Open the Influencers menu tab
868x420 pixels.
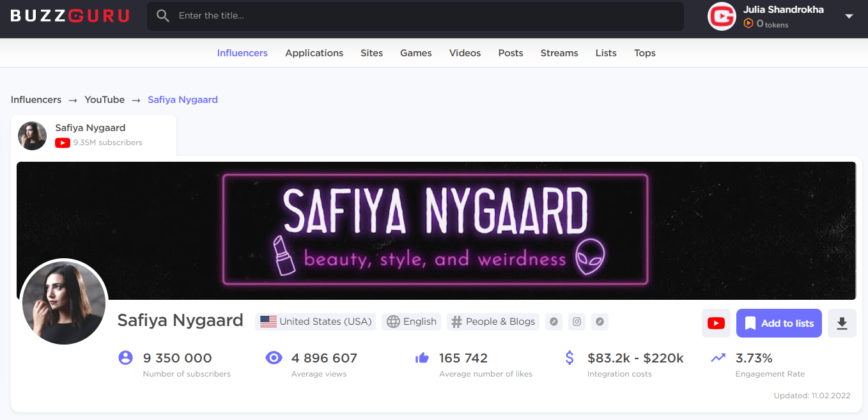242,53
